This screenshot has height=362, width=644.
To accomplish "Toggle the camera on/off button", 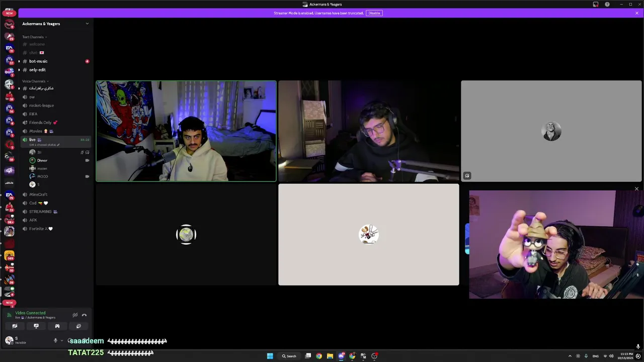I will (x=15, y=326).
